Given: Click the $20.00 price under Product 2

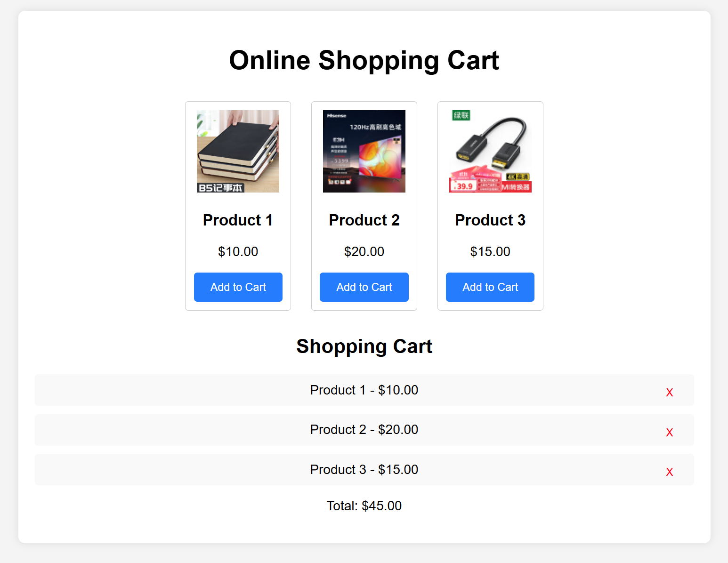Looking at the screenshot, I should (364, 251).
